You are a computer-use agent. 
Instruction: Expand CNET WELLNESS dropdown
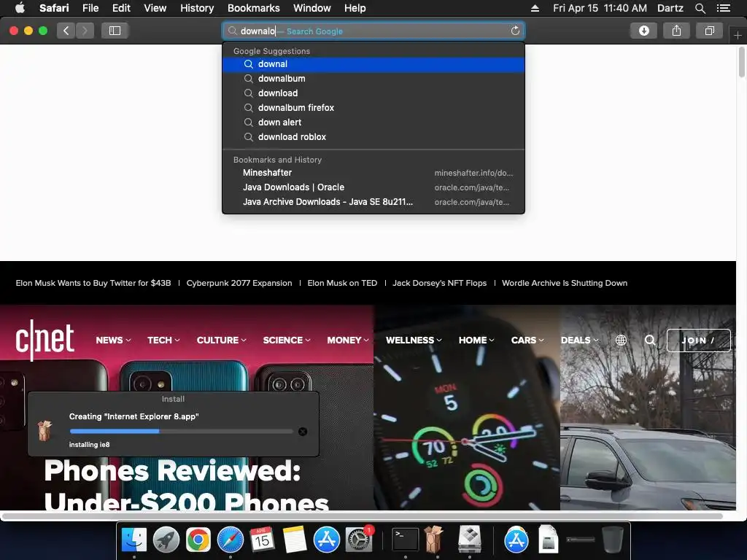[414, 340]
